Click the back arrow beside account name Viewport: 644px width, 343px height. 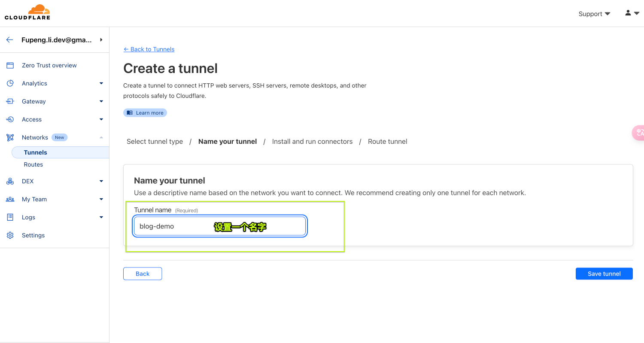9,40
